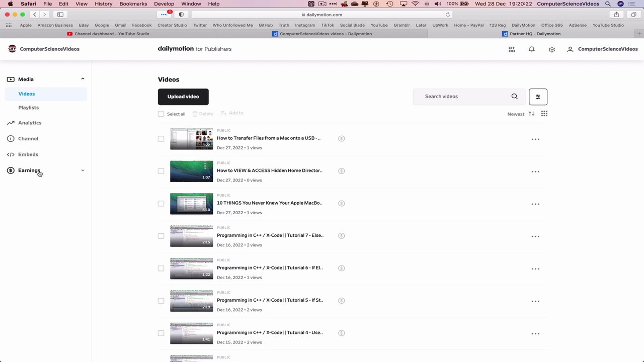This screenshot has height=362, width=644.
Task: Open thumbnail of VIEW & ACCESS Hidden Home video
Action: tap(192, 171)
